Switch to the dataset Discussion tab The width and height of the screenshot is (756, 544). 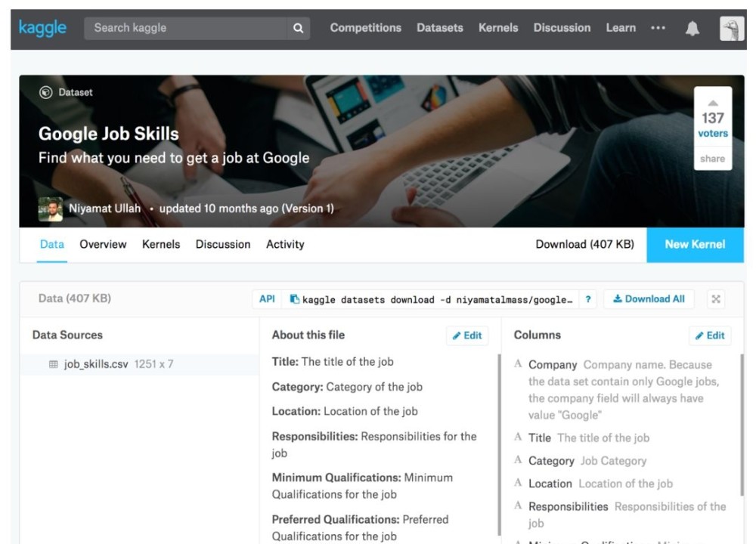223,244
